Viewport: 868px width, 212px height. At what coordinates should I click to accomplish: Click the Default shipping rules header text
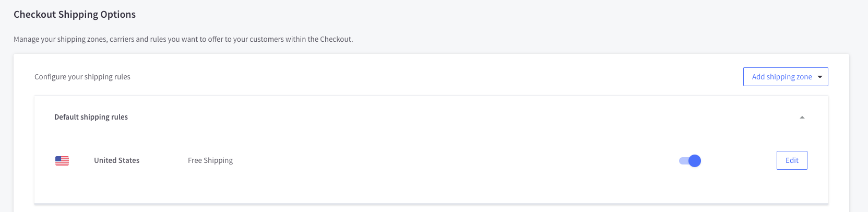(91, 117)
